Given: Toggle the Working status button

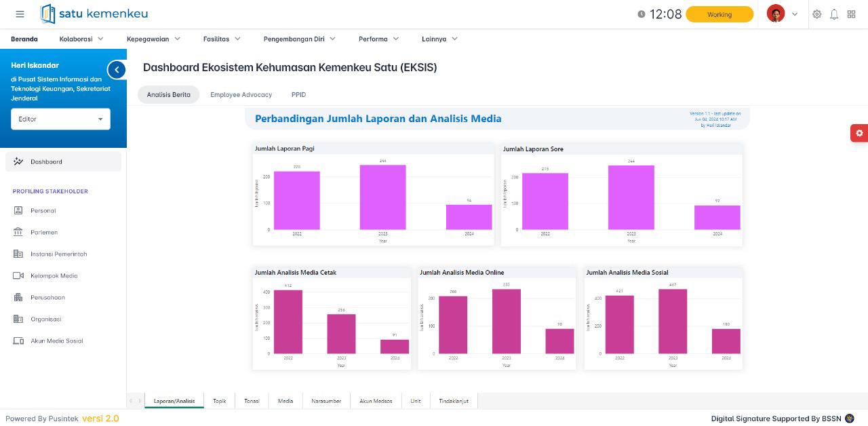Looking at the screenshot, I should (x=719, y=14).
